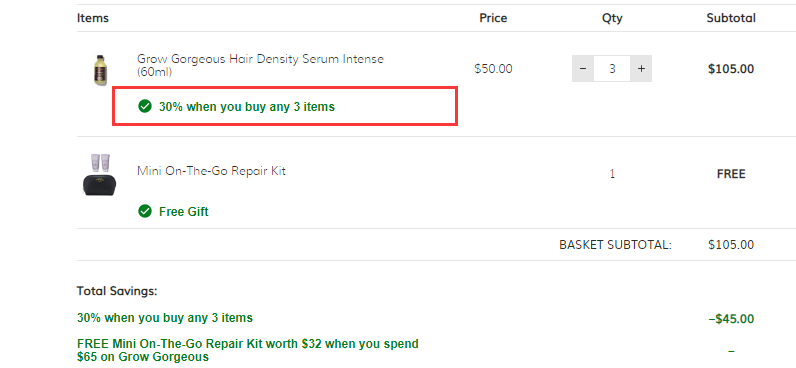Viewport: 796px width, 368px height.
Task: Click green checkmark beside Free Gift
Action: (x=145, y=211)
